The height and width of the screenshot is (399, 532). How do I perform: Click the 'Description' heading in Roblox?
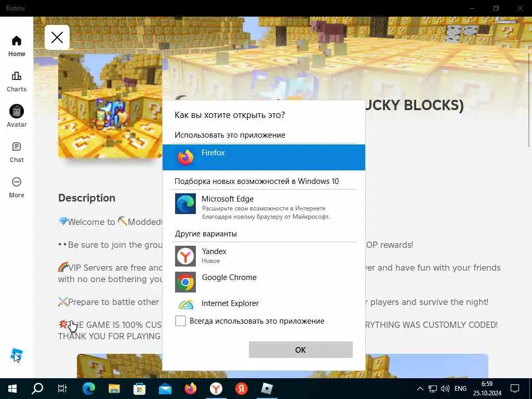coord(87,198)
